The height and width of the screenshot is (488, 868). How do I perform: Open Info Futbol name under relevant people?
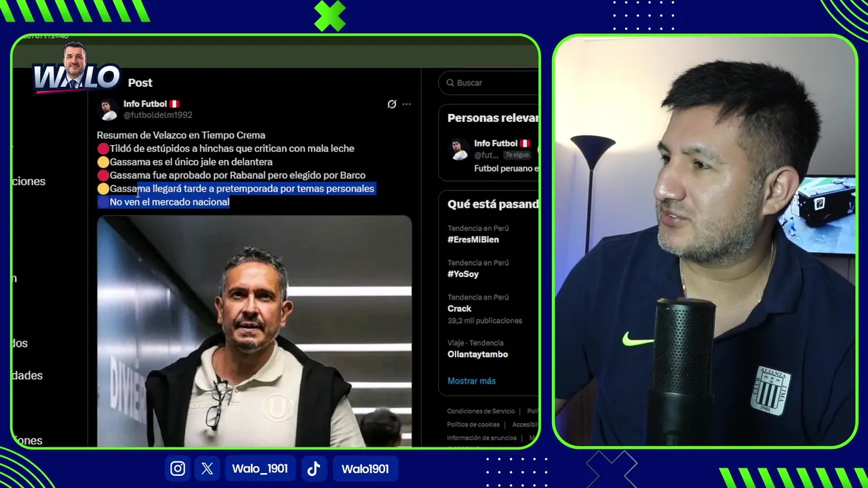click(x=496, y=143)
